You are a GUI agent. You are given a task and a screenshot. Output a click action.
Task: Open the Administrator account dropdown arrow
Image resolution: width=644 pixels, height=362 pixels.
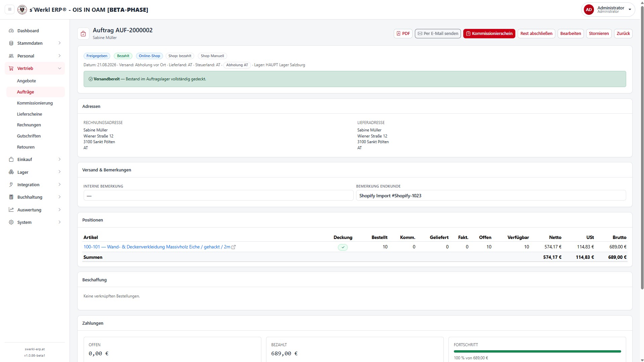point(630,10)
